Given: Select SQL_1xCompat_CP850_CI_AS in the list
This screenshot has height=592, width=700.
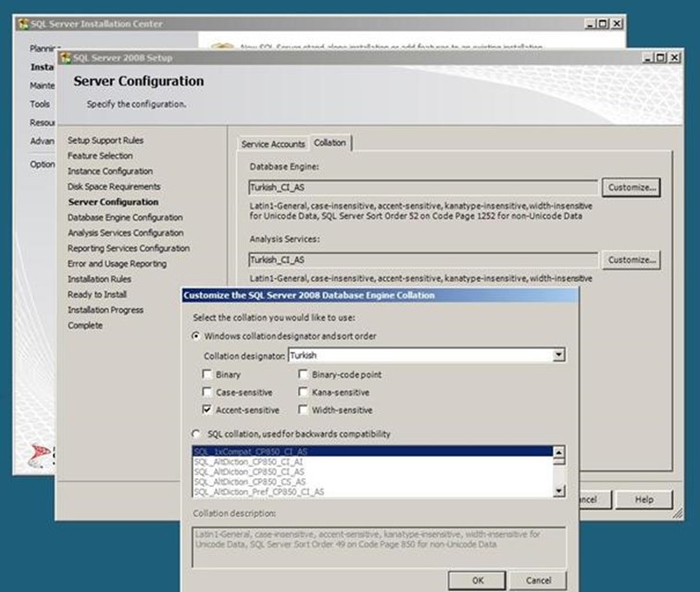Looking at the screenshot, I should click(x=373, y=451).
